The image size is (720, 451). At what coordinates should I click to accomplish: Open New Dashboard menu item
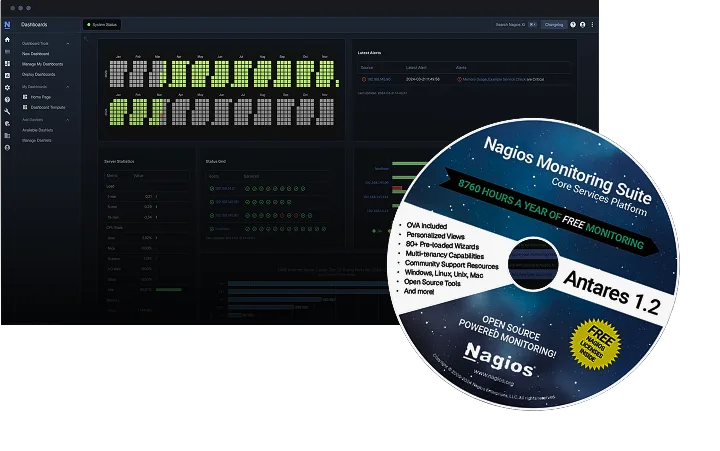[x=35, y=54]
